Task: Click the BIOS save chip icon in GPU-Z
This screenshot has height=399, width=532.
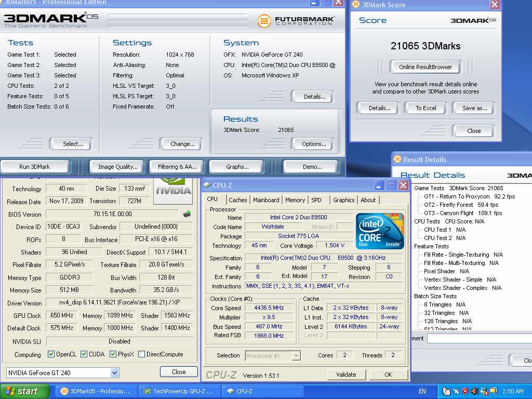Action: 187,214
